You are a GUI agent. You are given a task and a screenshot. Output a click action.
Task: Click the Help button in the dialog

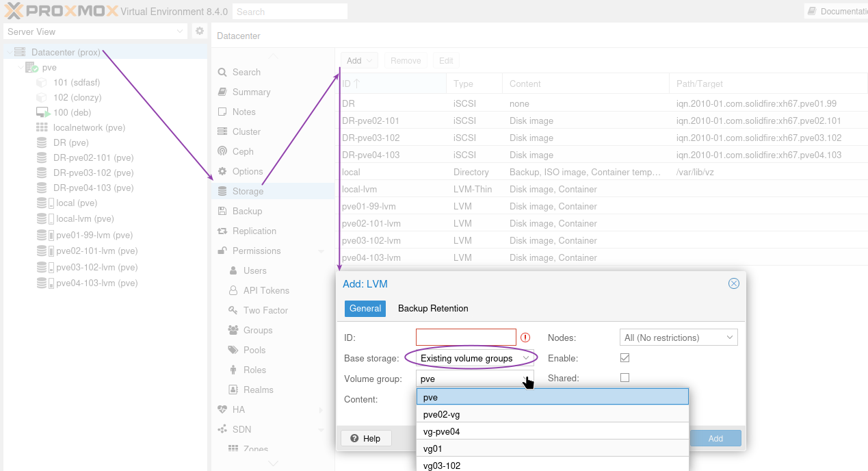click(x=366, y=438)
